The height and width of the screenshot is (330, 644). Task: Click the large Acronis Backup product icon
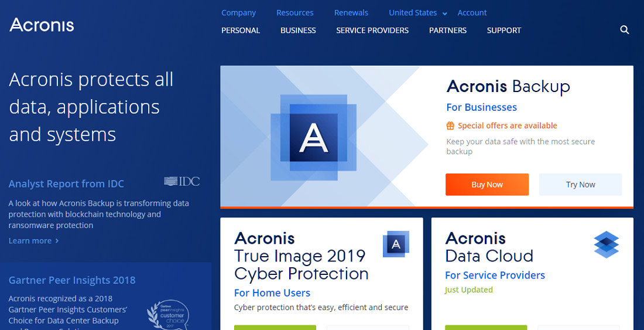click(x=313, y=137)
